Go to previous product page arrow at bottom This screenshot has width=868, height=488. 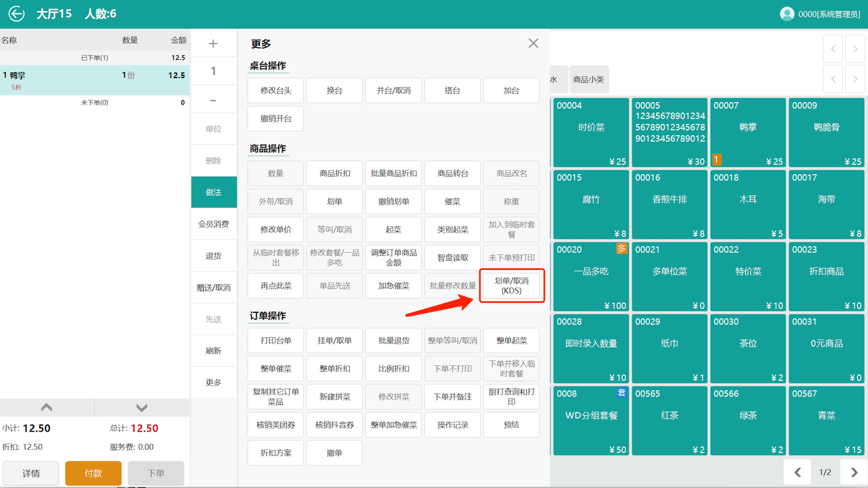tap(798, 472)
